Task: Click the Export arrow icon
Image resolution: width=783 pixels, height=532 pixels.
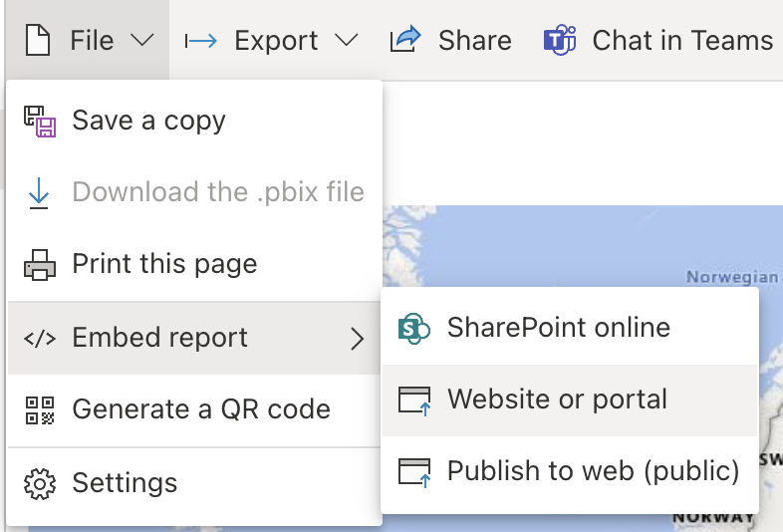Action: pos(201,41)
